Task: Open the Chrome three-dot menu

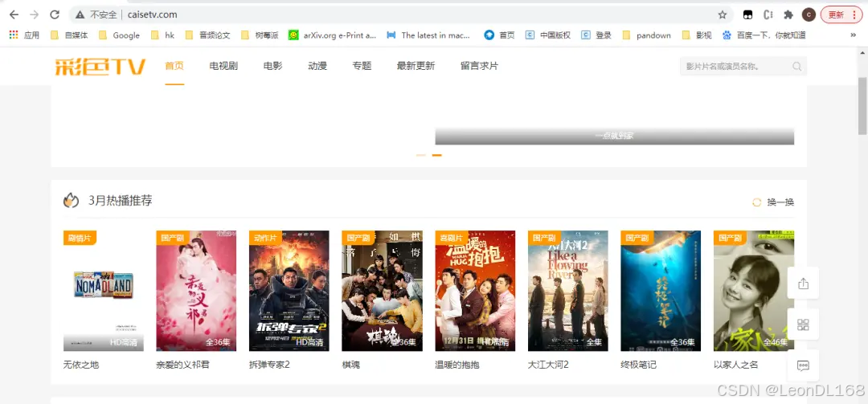Action: tap(854, 15)
